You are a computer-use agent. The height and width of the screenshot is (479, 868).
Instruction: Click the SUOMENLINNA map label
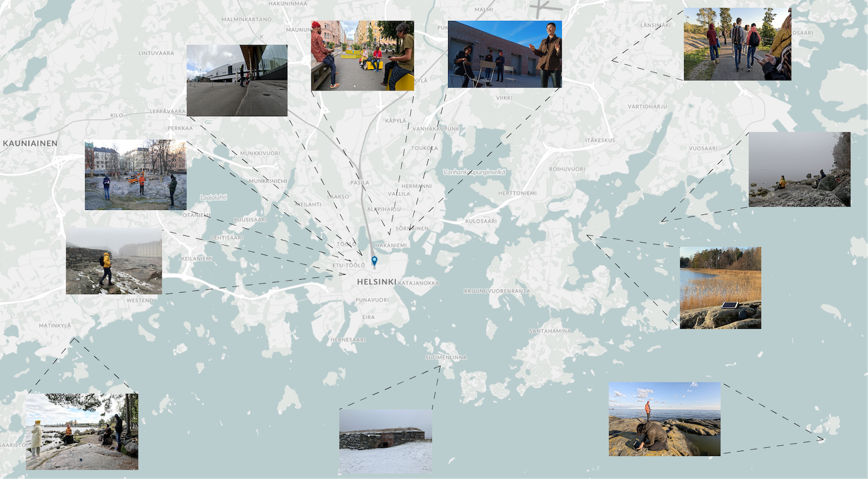click(446, 357)
